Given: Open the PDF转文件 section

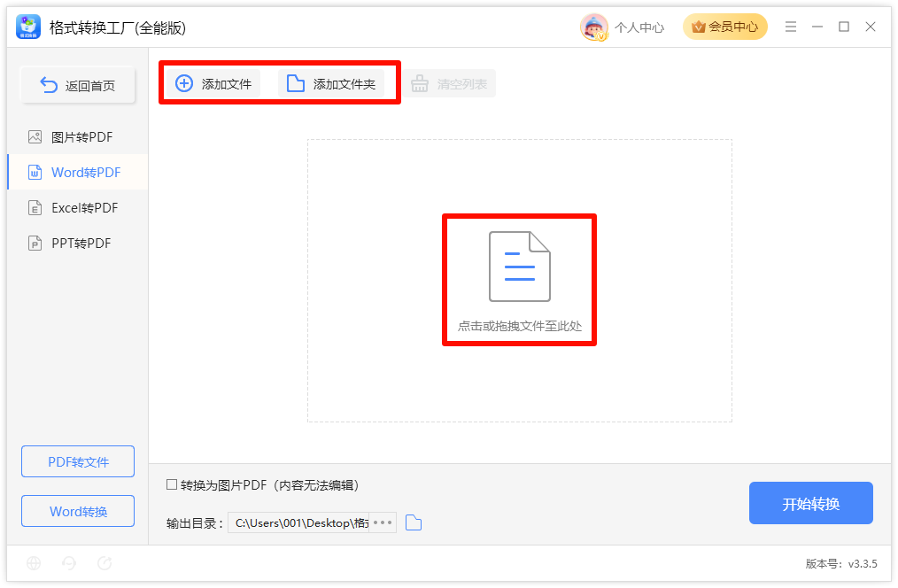Looking at the screenshot, I should [78, 461].
